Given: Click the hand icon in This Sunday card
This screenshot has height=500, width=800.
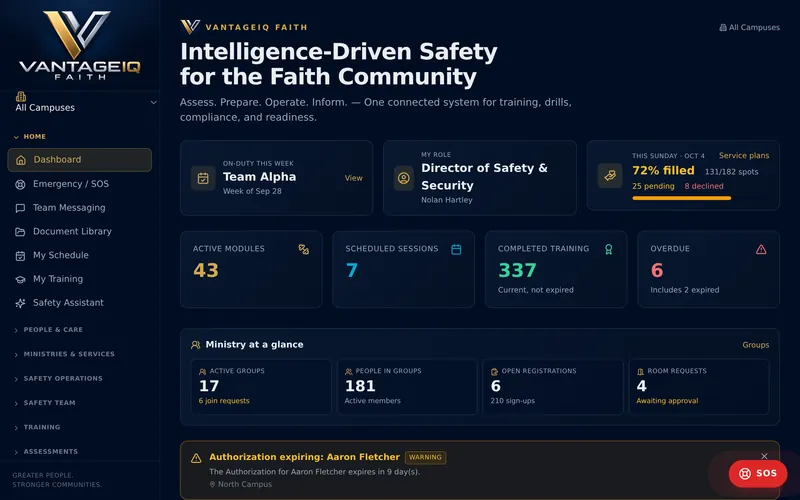Looking at the screenshot, I should tap(610, 176).
